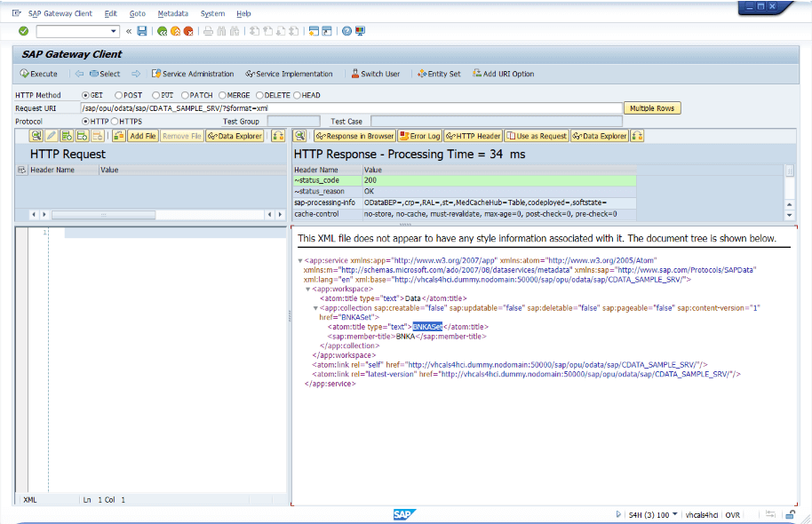The image size is (812, 524).
Task: Collapse the app:service XML node
Action: (x=300, y=261)
